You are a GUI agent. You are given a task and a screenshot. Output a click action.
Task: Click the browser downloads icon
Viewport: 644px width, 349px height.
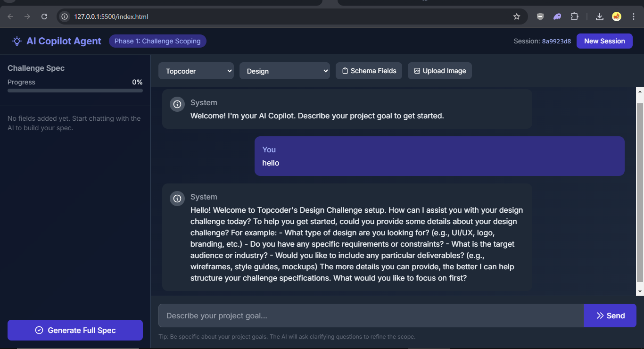pos(599,16)
